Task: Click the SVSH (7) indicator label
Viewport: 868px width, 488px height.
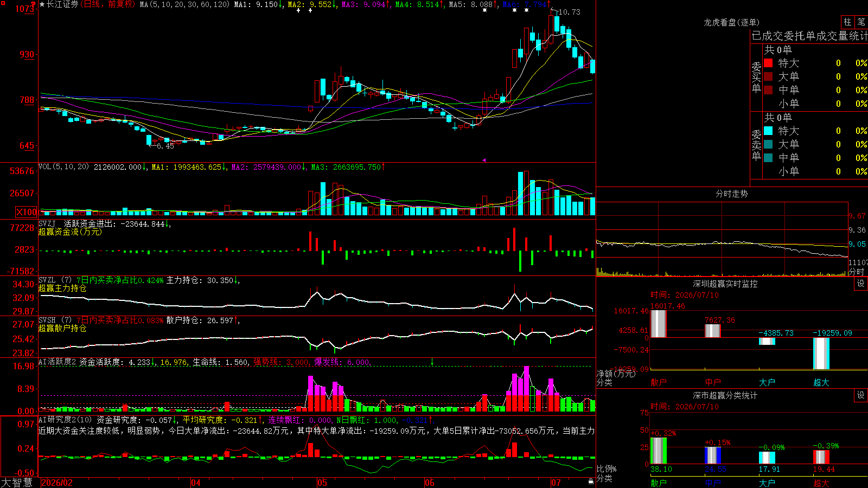Action: [x=55, y=320]
